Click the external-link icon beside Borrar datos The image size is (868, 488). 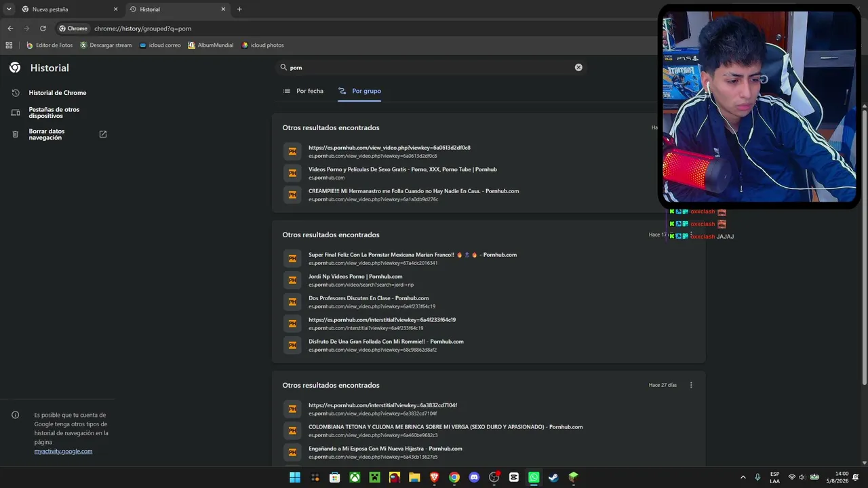click(x=103, y=134)
